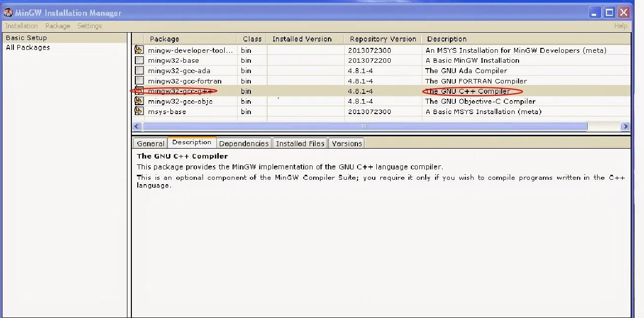Select the mingw32-base row name
Viewport: 644px width, 318px height.
tap(173, 60)
